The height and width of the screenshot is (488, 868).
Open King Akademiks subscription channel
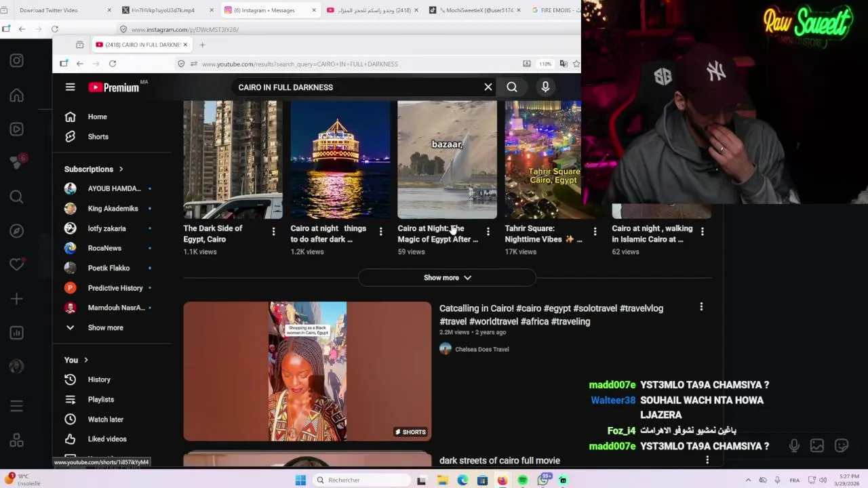tap(111, 209)
